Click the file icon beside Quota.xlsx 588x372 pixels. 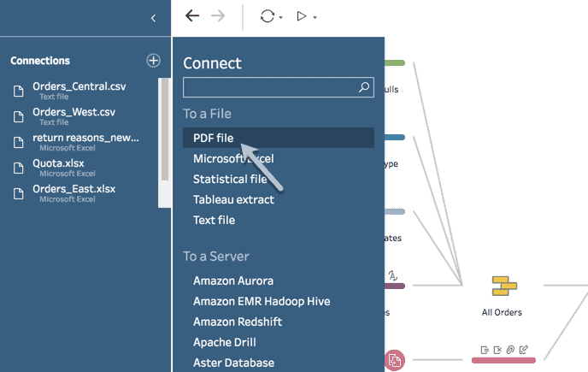(19, 168)
